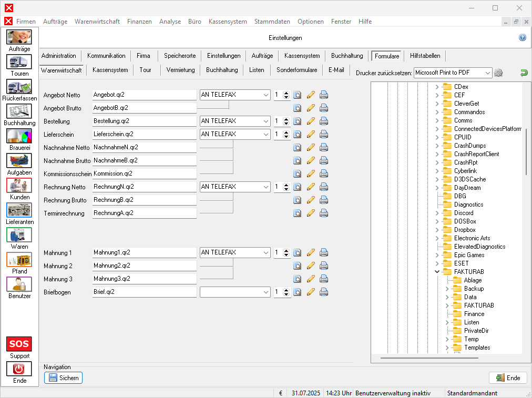Expand the Epic Games folder

click(x=437, y=255)
